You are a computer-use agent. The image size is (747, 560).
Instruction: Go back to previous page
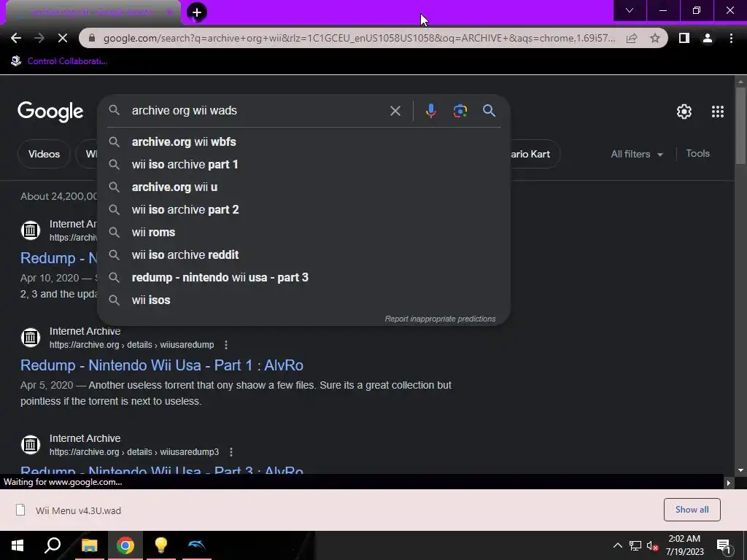[x=16, y=38]
